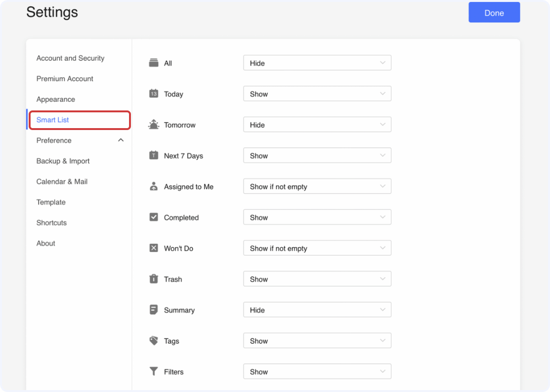Click the Next 7 Days icon
The height and width of the screenshot is (392, 550).
coord(153,155)
